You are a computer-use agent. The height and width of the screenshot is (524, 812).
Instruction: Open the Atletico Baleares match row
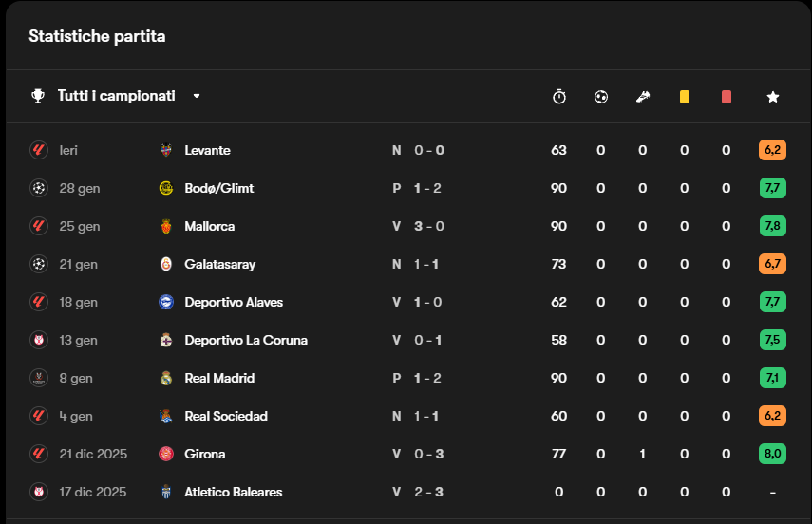click(x=233, y=492)
